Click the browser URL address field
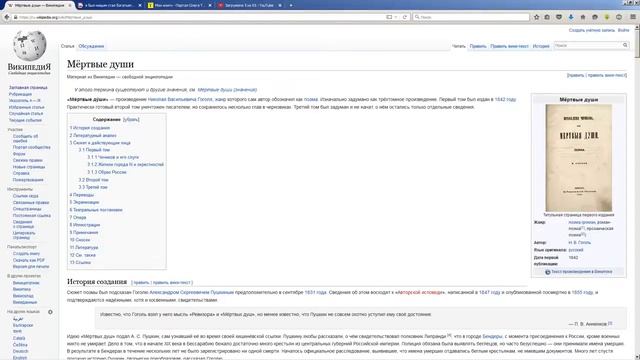Viewport: 640px width, 360px height. pos(200,17)
